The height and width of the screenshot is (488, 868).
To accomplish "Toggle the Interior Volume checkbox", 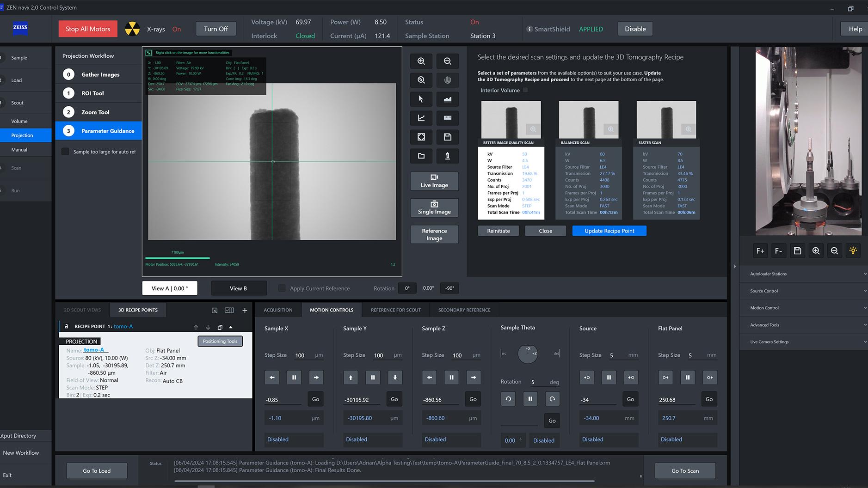I will click(525, 90).
